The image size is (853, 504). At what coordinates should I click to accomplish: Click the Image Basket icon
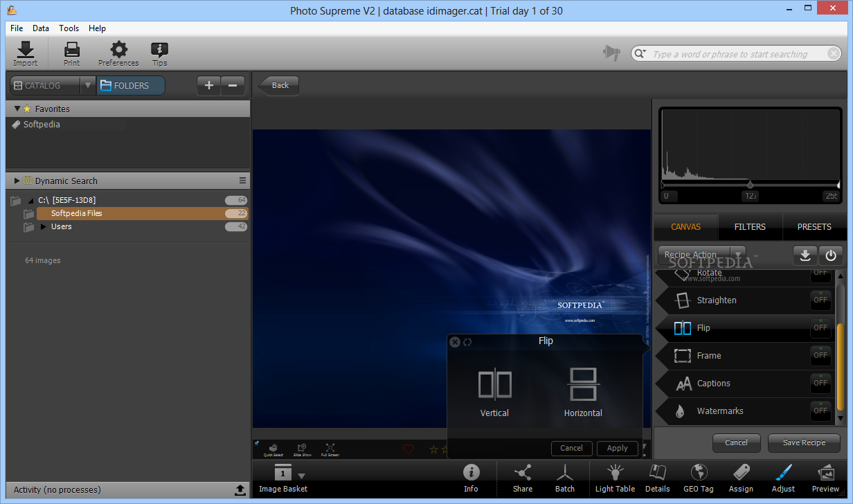282,474
